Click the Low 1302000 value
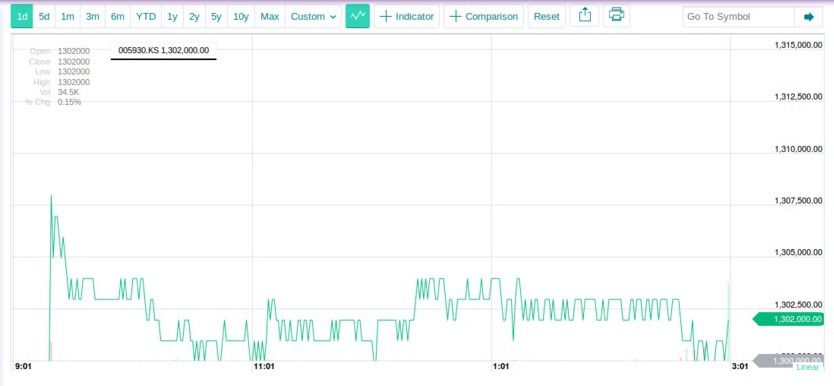This screenshot has width=834, height=386. point(74,72)
